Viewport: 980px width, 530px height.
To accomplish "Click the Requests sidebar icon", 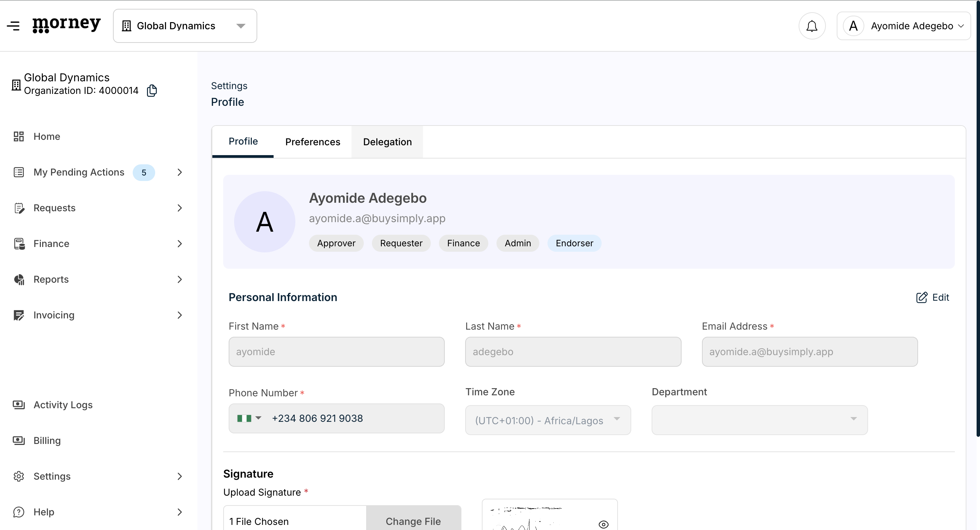I will (19, 208).
